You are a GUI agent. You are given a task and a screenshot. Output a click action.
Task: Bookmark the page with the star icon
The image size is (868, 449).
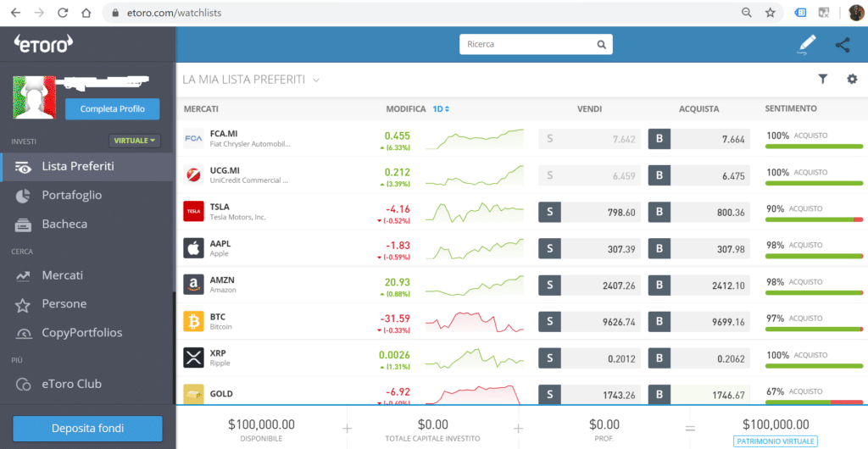click(x=770, y=13)
